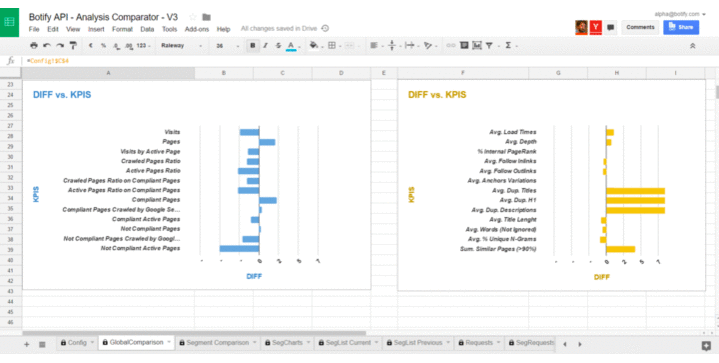Screen dimensions: 719x363
Task: Open the Raleway font dropdown
Action: click(x=181, y=45)
